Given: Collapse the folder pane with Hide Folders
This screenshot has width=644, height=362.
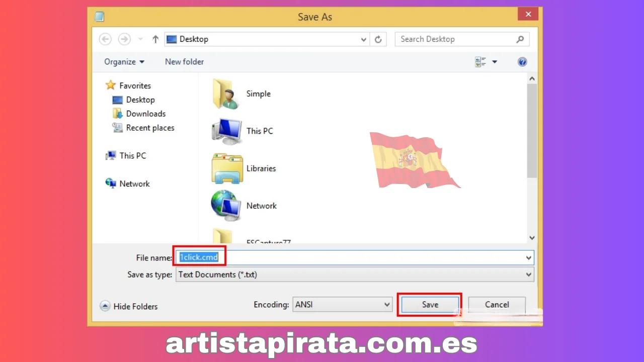Looking at the screenshot, I should point(129,306).
